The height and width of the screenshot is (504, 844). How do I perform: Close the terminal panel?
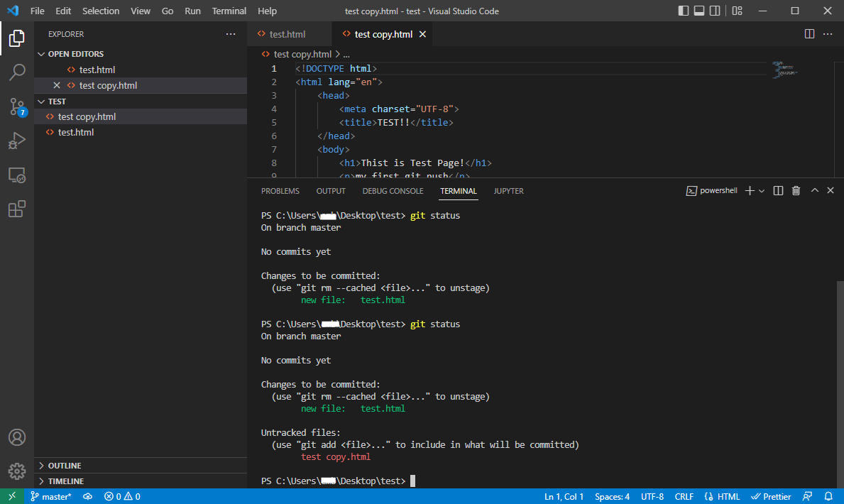tap(831, 191)
